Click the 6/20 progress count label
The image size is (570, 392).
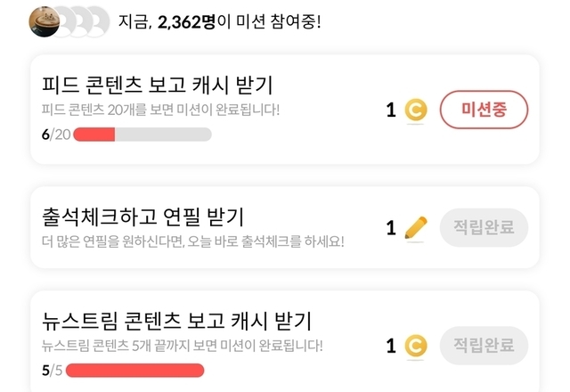tap(55, 135)
